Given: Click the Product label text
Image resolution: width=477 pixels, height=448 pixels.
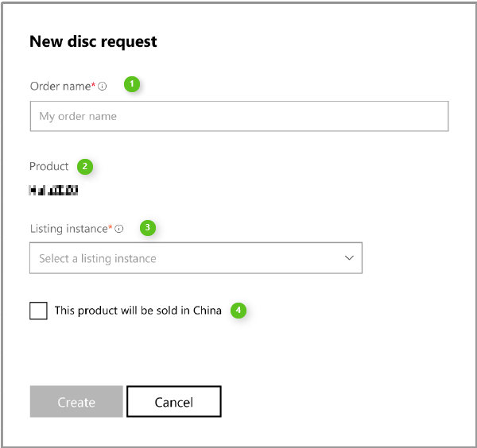Looking at the screenshot, I should 49,167.
